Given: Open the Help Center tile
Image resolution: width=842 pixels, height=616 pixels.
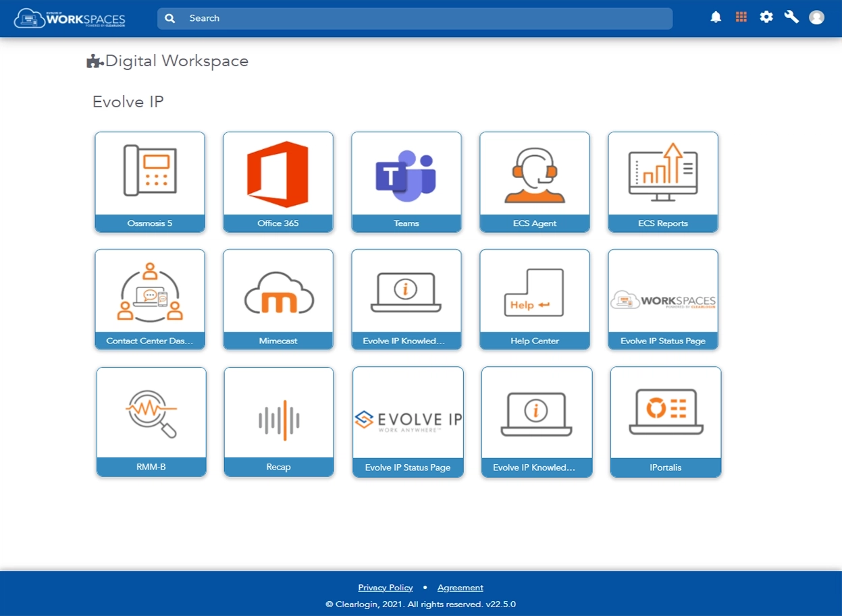Looking at the screenshot, I should coord(535,299).
